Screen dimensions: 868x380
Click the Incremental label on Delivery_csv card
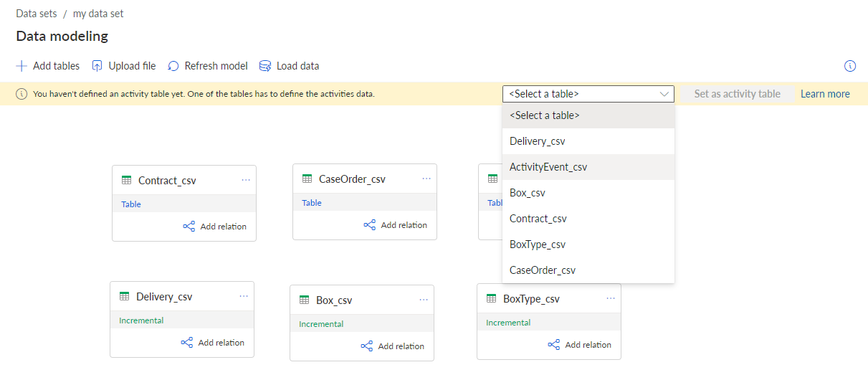click(x=141, y=320)
